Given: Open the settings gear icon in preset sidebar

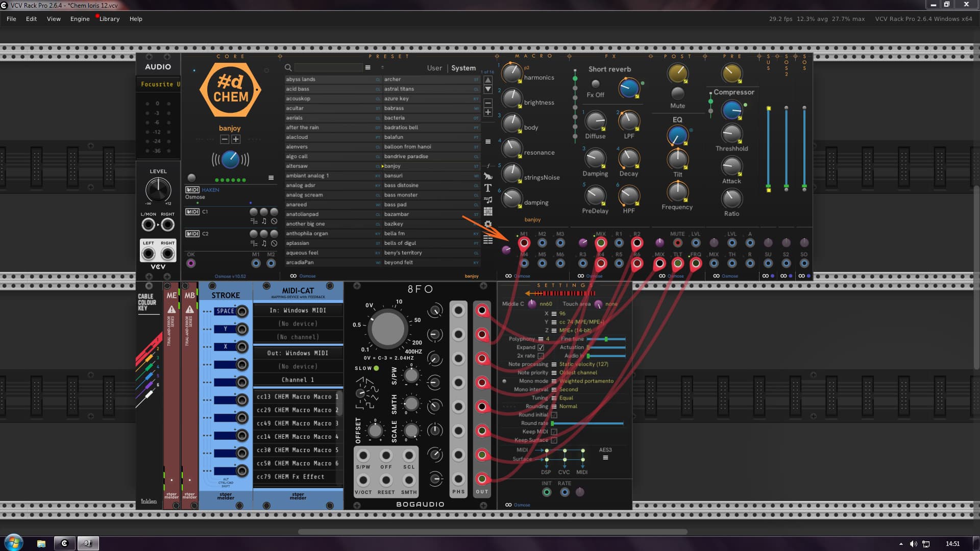Looking at the screenshot, I should coord(488,224).
